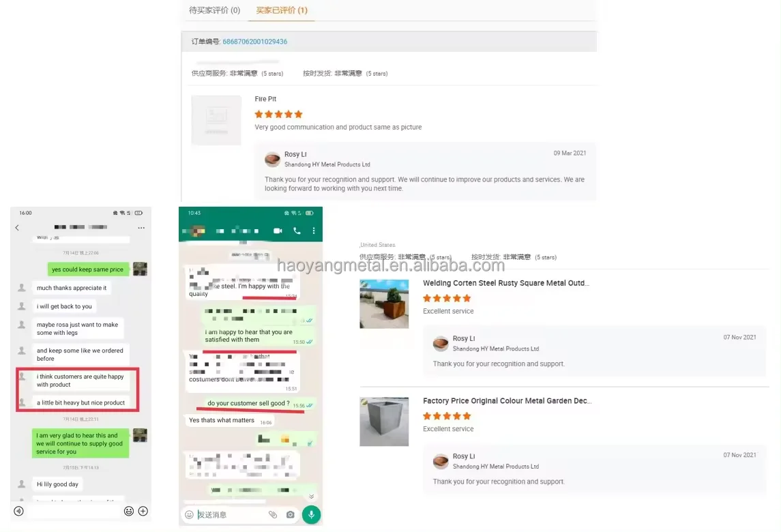Tap the WeChat plus more-options icon
The width and height of the screenshot is (781, 532).
coord(143,511)
